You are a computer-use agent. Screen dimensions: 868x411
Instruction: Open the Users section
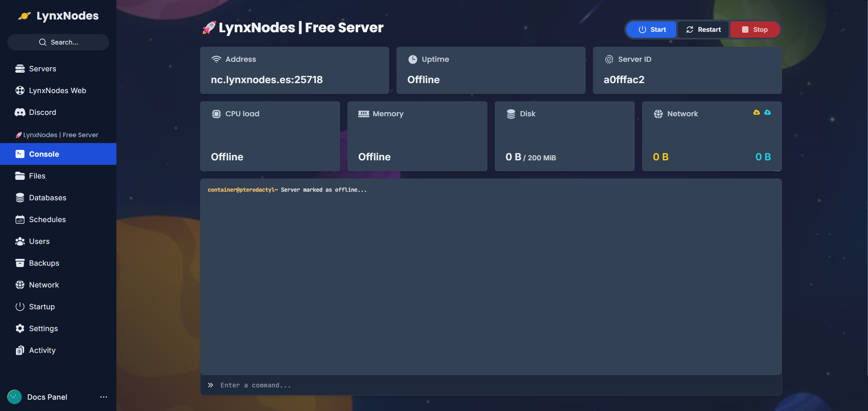click(58, 241)
